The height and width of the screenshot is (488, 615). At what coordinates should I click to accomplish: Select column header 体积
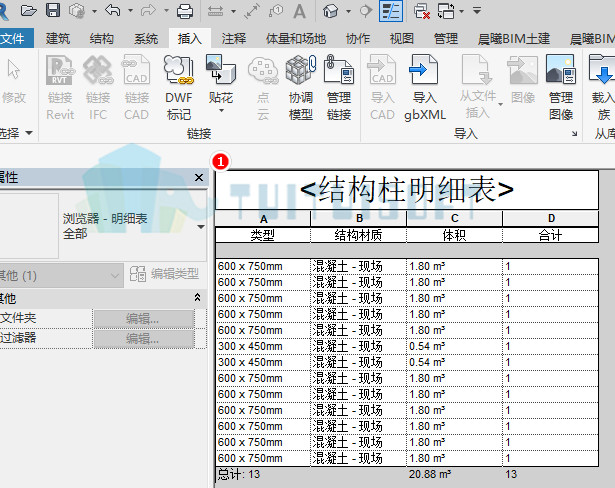454,235
